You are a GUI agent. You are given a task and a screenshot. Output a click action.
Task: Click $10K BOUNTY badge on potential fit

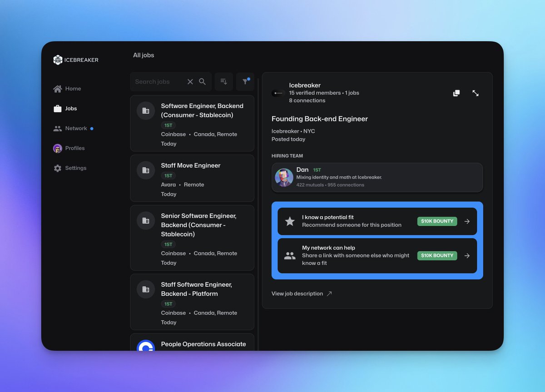click(x=437, y=221)
